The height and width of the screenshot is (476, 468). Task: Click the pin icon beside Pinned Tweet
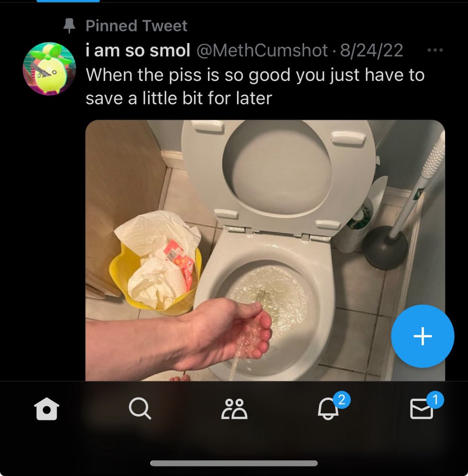click(69, 26)
